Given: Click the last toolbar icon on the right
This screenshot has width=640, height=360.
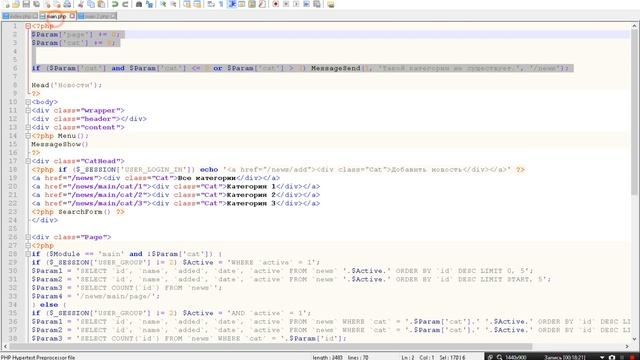Looking at the screenshot, I should click(331, 4).
